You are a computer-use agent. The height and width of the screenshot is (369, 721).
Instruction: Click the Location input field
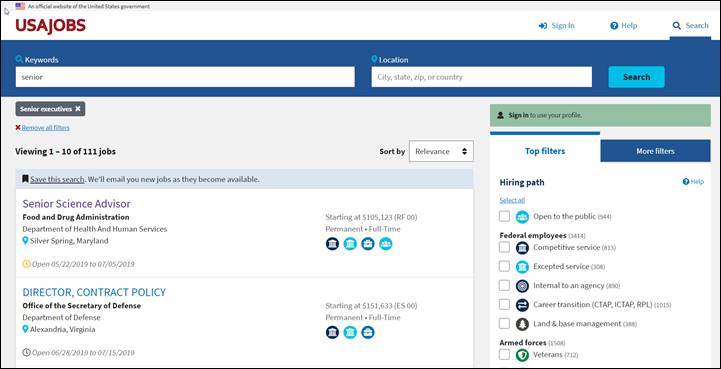pyautogui.click(x=481, y=77)
